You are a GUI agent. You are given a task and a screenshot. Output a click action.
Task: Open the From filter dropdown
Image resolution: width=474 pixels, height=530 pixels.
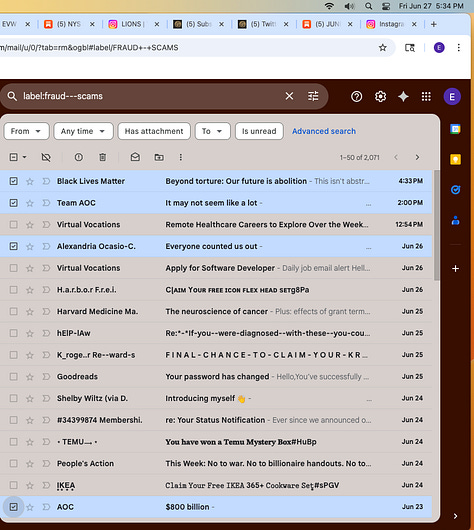26,131
